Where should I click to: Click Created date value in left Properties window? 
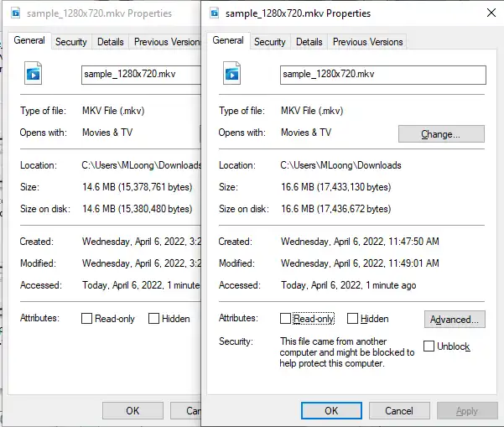pos(142,242)
